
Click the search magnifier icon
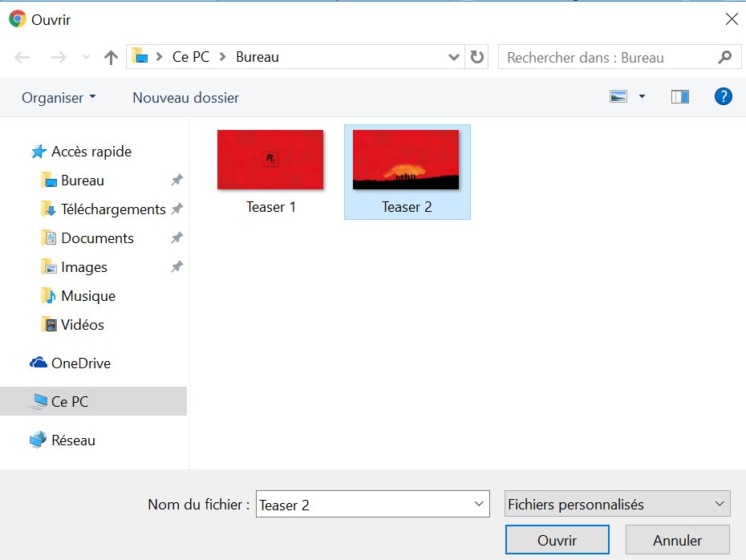(724, 57)
